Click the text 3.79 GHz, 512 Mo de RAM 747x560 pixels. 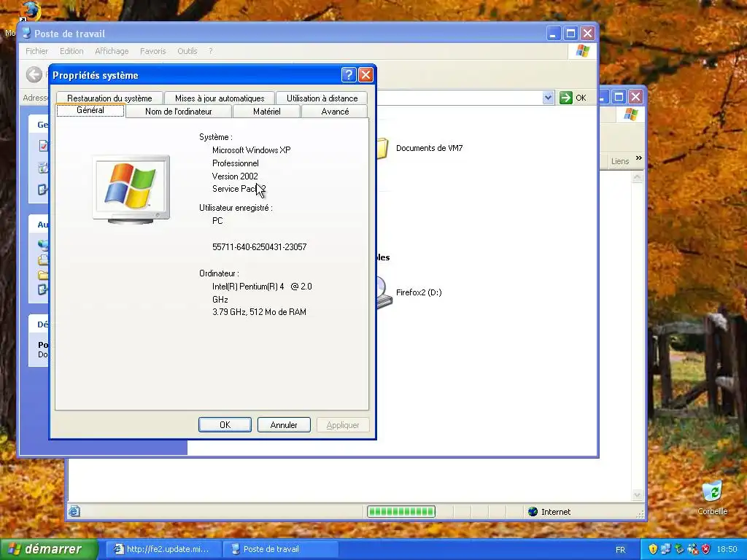point(259,312)
